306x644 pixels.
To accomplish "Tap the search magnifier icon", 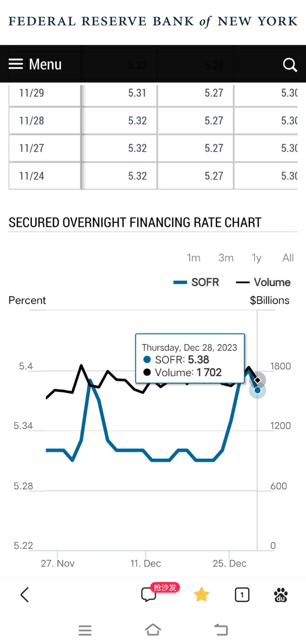I will pyautogui.click(x=290, y=65).
